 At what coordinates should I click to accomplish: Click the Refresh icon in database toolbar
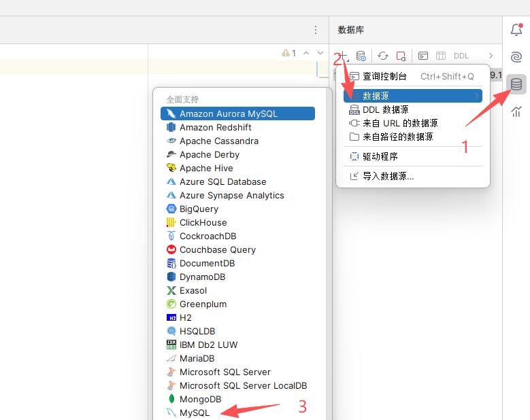[383, 56]
